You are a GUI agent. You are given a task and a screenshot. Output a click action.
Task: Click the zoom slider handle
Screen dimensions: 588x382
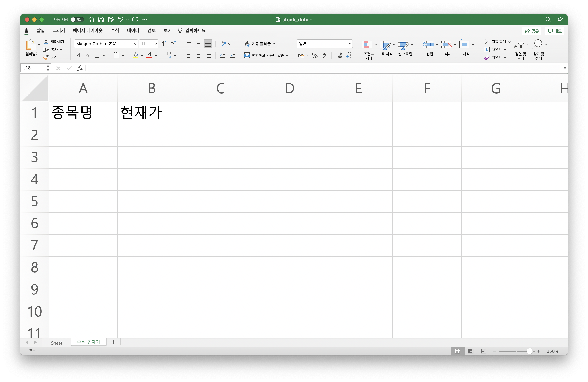[x=530, y=351]
